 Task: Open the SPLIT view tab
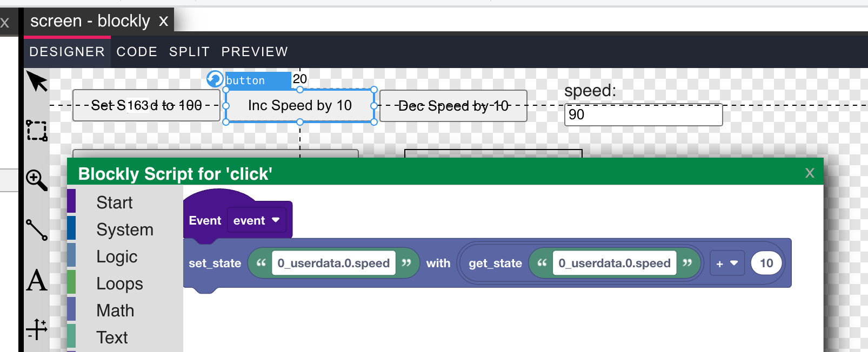pyautogui.click(x=189, y=52)
